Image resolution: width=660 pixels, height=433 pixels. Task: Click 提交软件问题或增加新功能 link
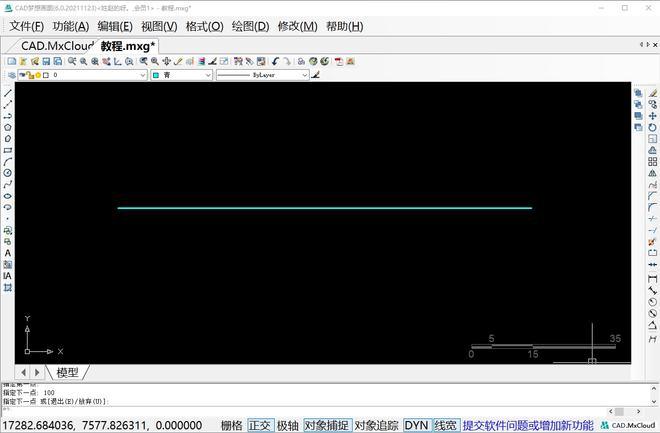[x=528, y=425]
